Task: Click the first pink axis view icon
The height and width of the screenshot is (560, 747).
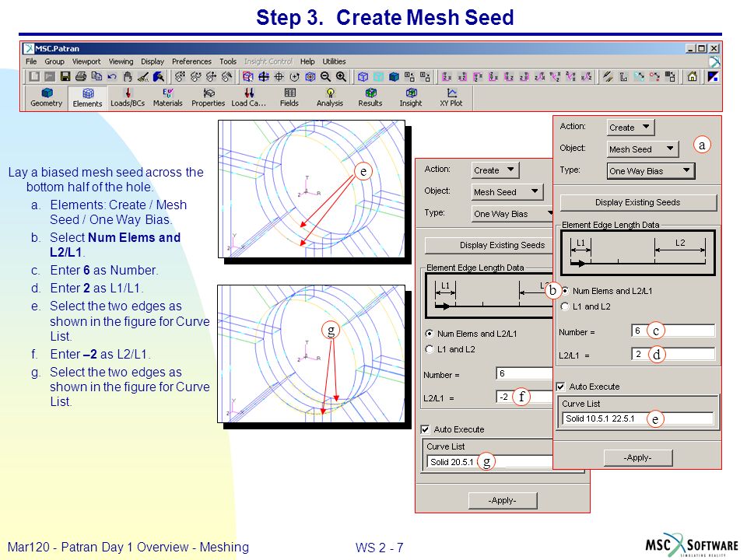Action: click(x=447, y=77)
